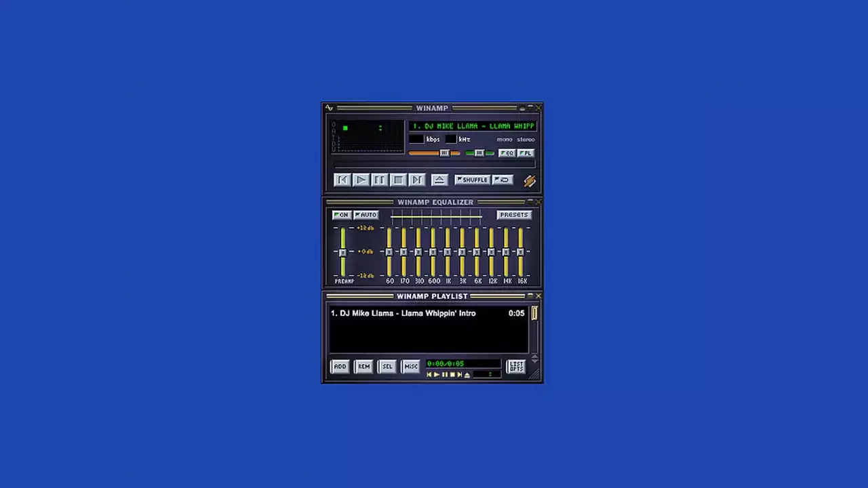This screenshot has width=868, height=488.
Task: Open the playlist ADD menu
Action: (x=340, y=367)
